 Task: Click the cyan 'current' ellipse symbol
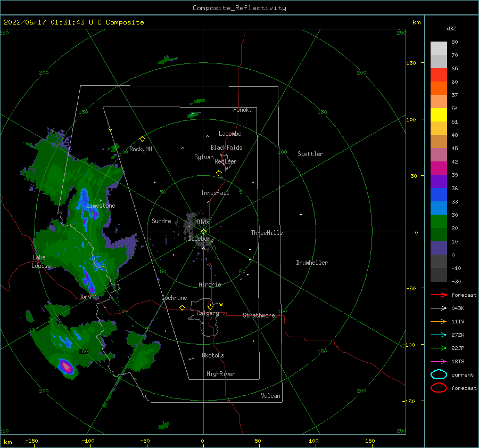(x=439, y=374)
